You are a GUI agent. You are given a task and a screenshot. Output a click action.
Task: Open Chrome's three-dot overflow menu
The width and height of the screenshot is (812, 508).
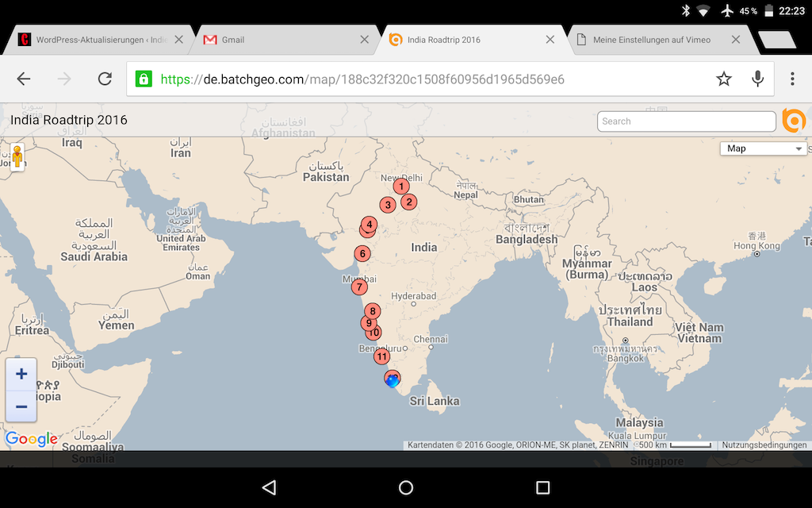[x=792, y=79]
